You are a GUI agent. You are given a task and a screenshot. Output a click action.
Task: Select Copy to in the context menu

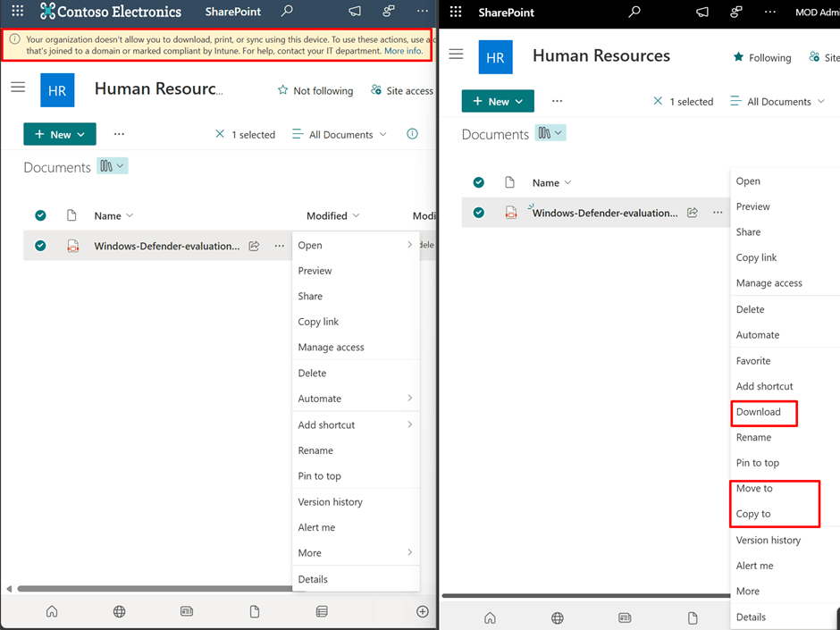[x=753, y=514]
